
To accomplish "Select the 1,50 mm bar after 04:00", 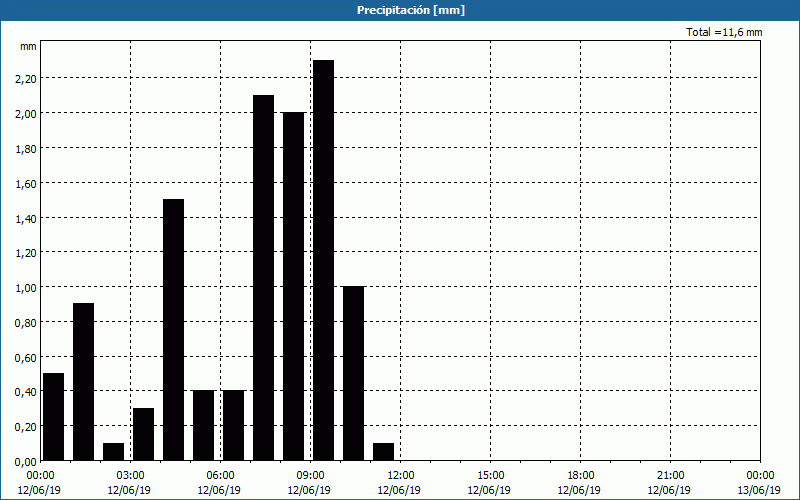I will (173, 330).
